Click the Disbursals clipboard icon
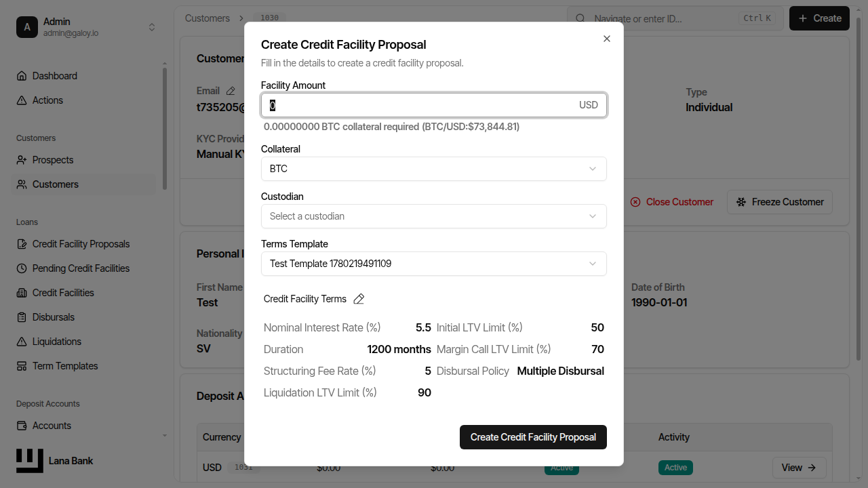868x488 pixels. [x=22, y=317]
